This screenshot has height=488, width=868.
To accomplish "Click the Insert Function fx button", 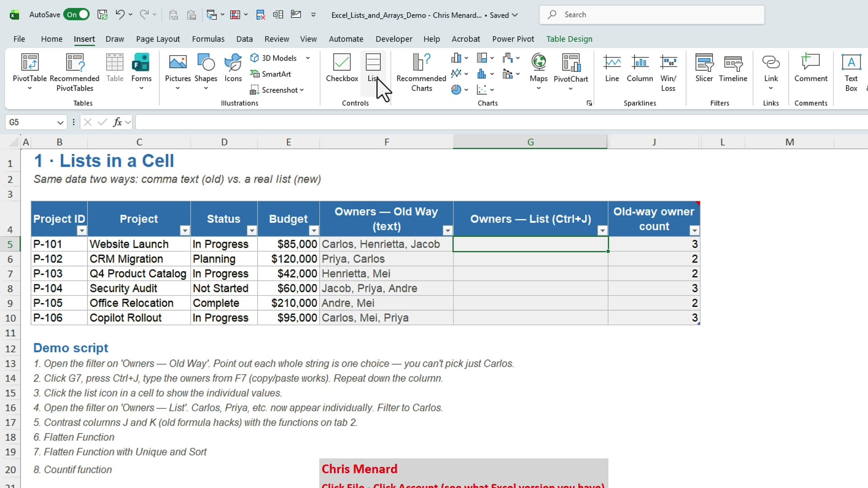I will [x=118, y=122].
